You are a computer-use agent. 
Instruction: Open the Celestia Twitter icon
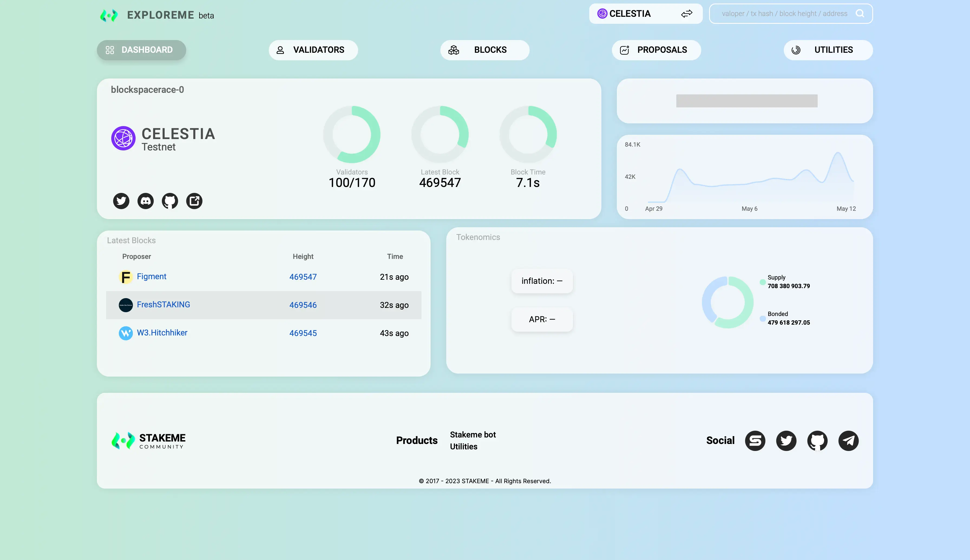point(121,201)
